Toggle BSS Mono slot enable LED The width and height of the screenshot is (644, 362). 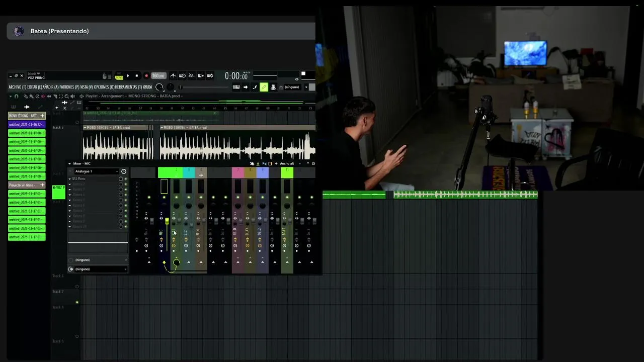tap(126, 179)
